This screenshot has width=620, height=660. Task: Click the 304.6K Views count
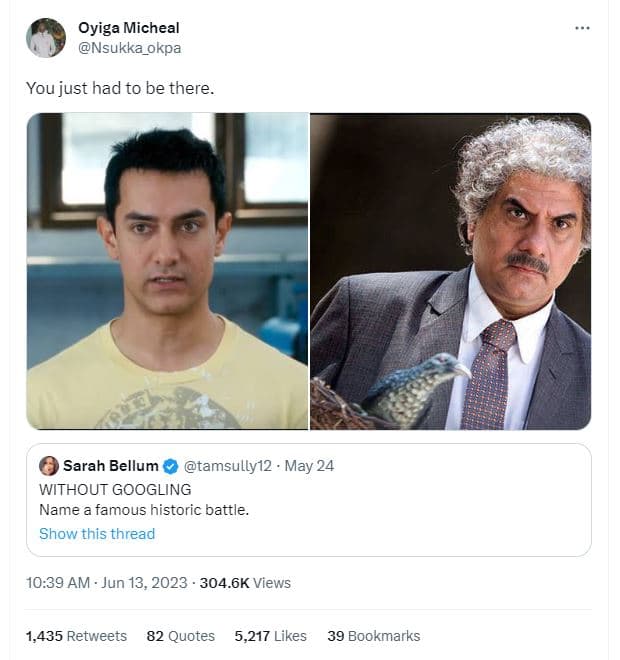pos(245,582)
